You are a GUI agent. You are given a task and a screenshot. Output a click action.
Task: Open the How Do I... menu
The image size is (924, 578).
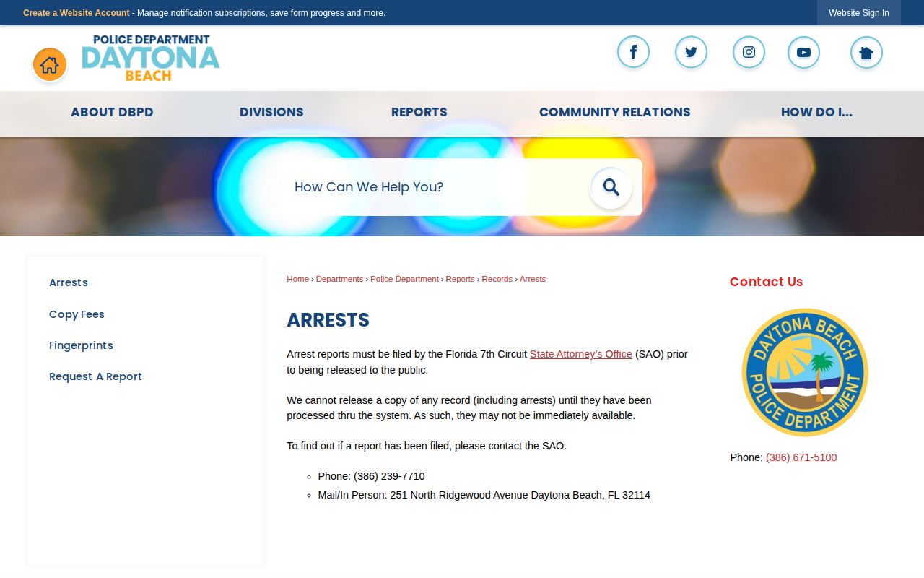click(x=816, y=112)
